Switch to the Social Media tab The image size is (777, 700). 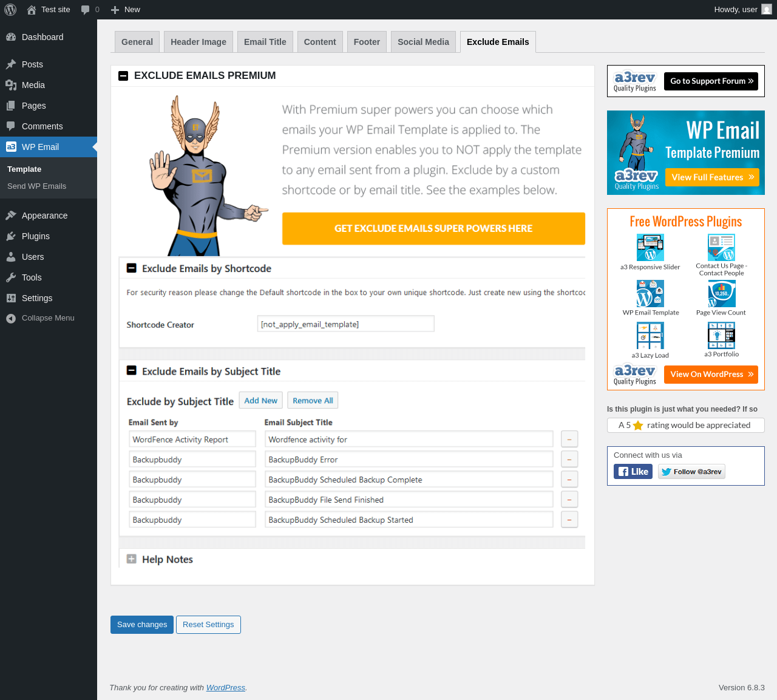(424, 42)
